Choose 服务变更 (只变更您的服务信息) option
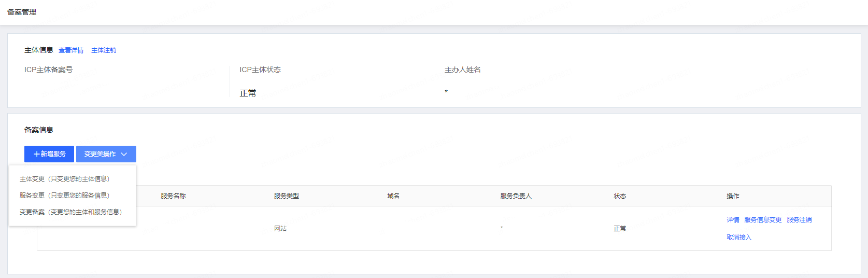The width and height of the screenshot is (868, 278). pyautogui.click(x=65, y=196)
